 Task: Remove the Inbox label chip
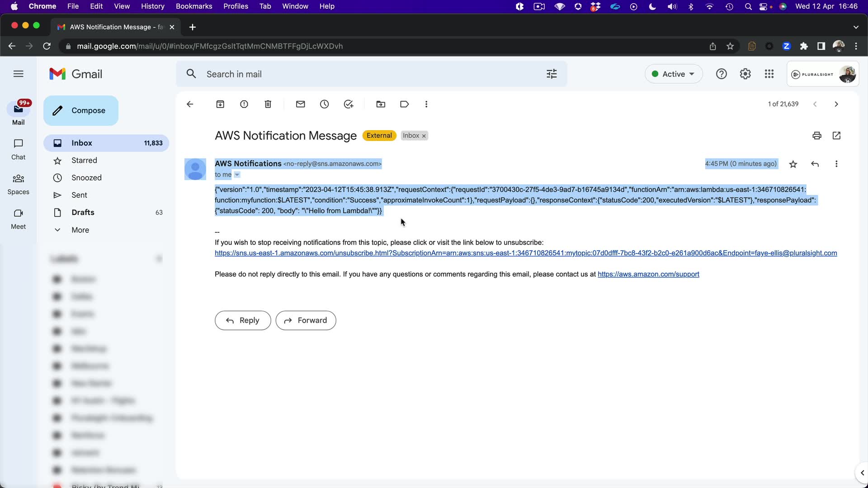424,136
